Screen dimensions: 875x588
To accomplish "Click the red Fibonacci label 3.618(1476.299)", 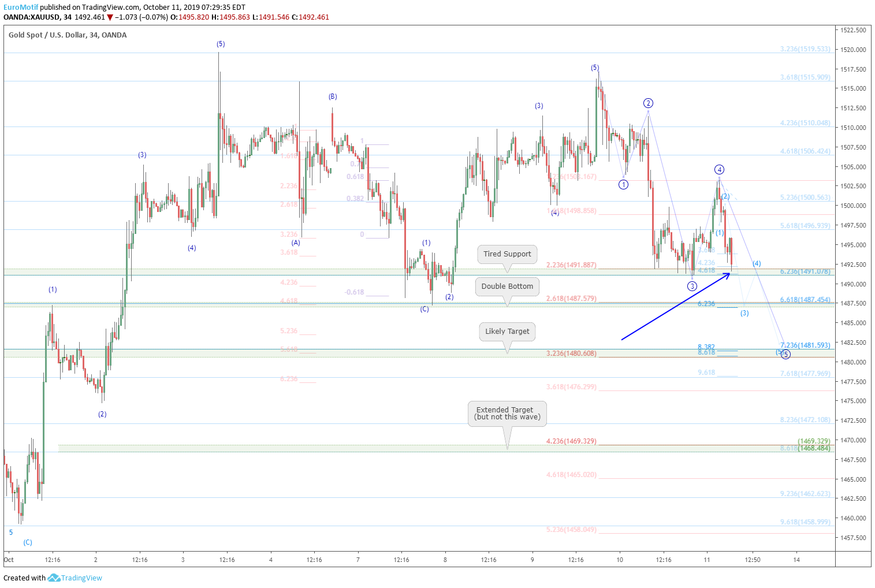I will [571, 387].
